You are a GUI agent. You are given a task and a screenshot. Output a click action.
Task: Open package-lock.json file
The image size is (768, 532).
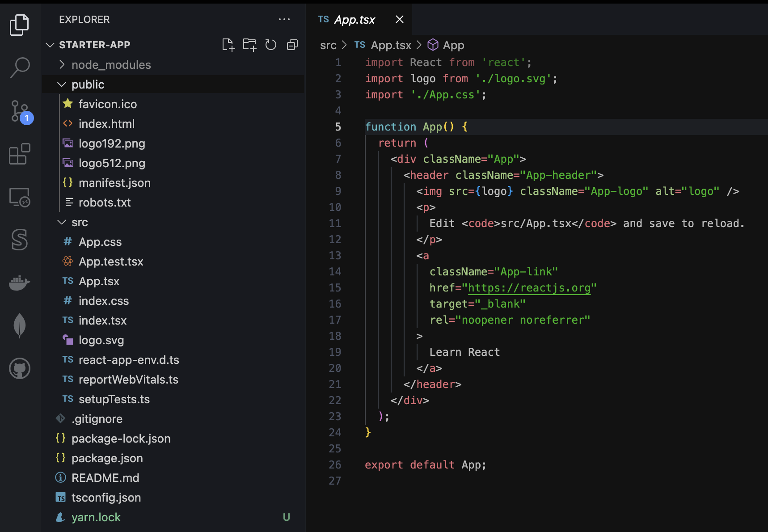coord(173,439)
